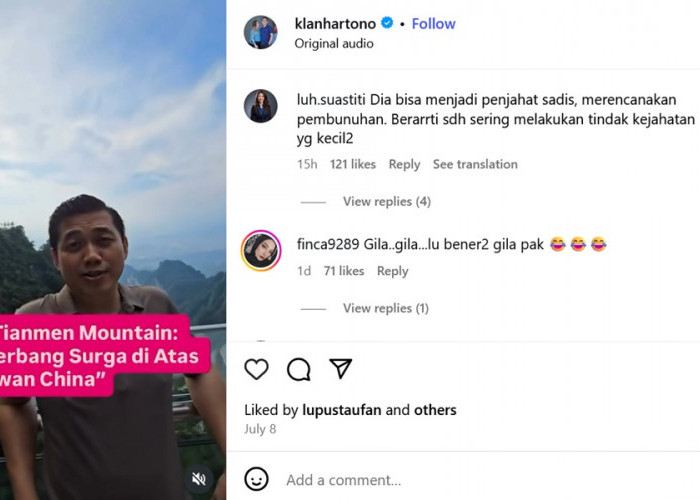Open finca9289 profile avatar
The height and width of the screenshot is (500, 700).
click(x=261, y=249)
